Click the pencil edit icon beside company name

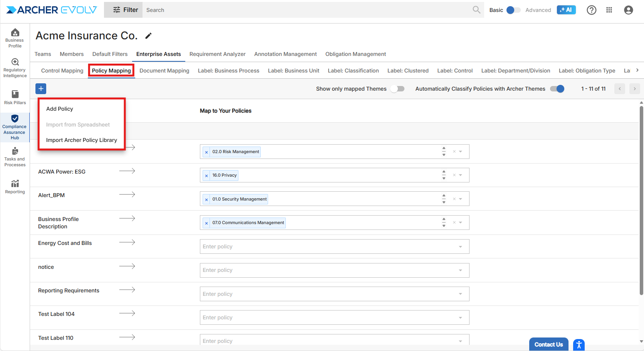(148, 36)
